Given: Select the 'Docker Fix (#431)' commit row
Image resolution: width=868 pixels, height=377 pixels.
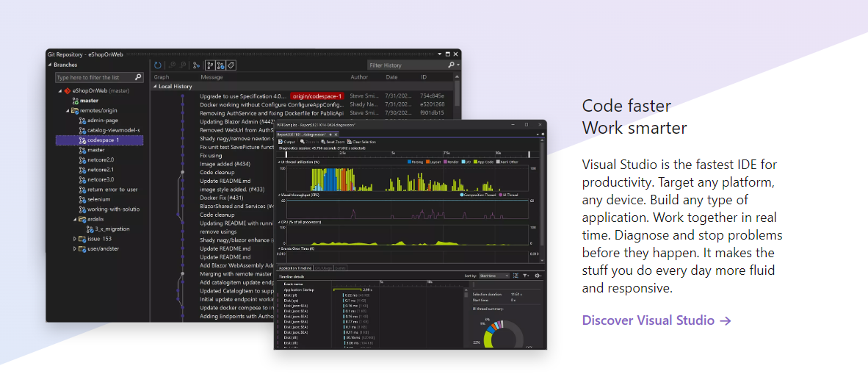Looking at the screenshot, I should tap(222, 197).
